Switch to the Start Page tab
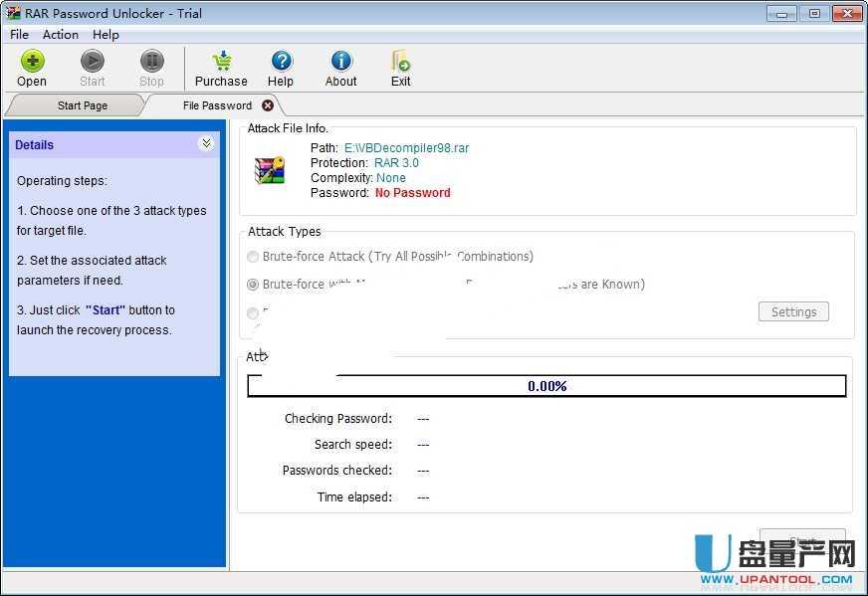 pyautogui.click(x=82, y=105)
